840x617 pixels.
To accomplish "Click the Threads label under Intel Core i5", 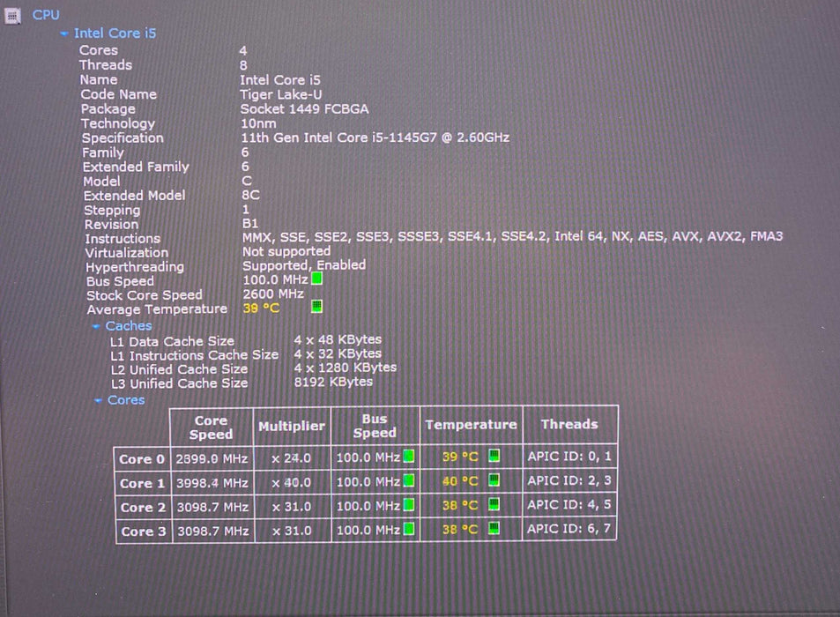I will [106, 65].
